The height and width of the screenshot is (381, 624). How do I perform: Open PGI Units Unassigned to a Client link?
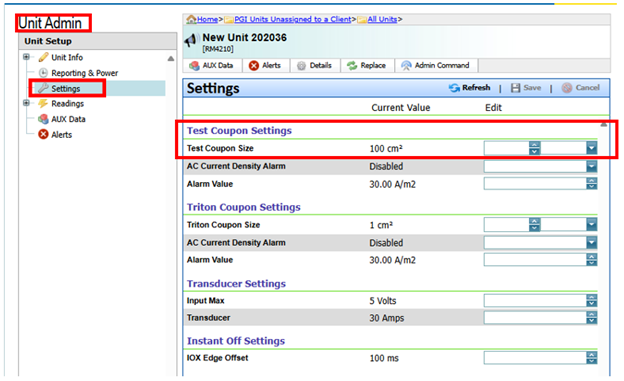[x=293, y=19]
